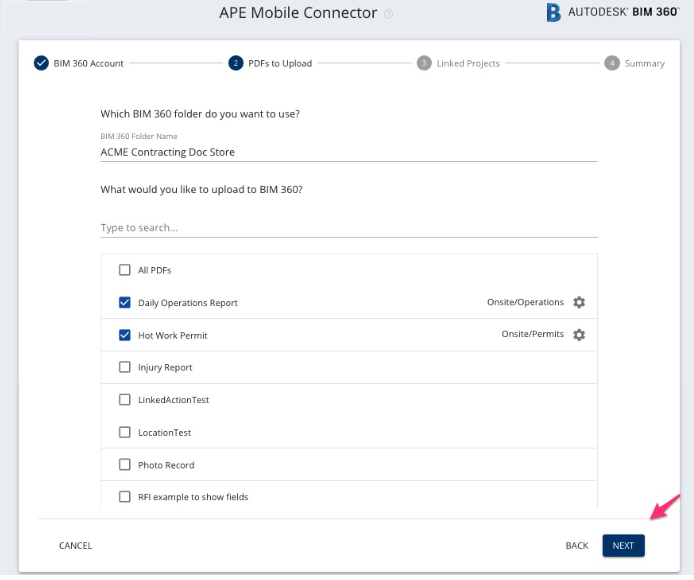
Task: Click the BIM 360 Folder Name field
Action: click(x=349, y=152)
